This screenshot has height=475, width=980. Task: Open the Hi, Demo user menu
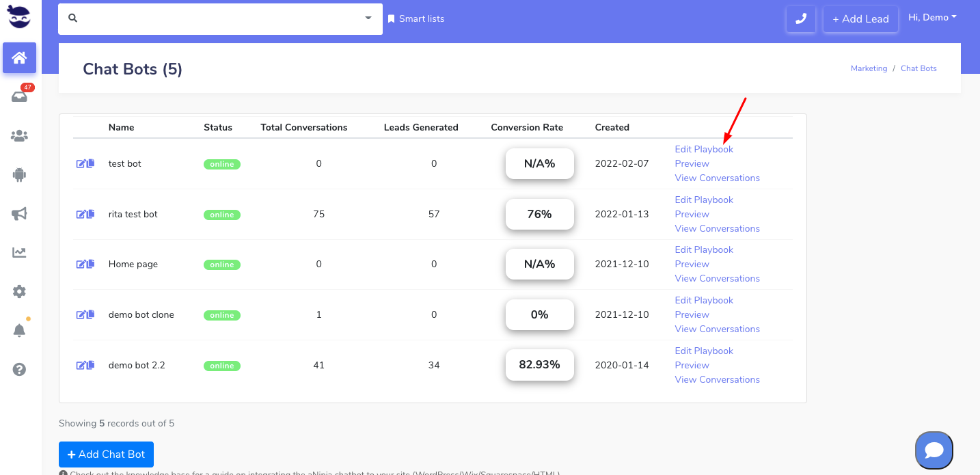coord(932,18)
